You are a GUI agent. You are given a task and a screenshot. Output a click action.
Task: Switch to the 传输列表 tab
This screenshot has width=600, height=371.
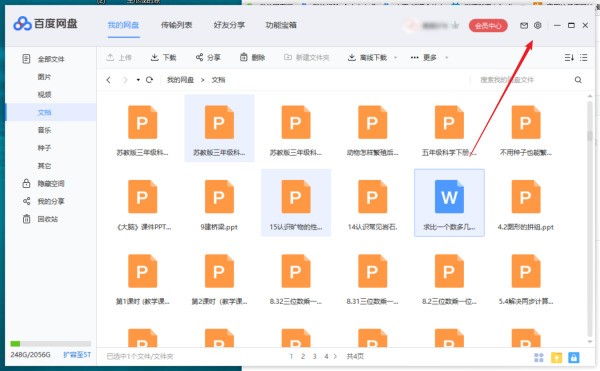click(176, 25)
